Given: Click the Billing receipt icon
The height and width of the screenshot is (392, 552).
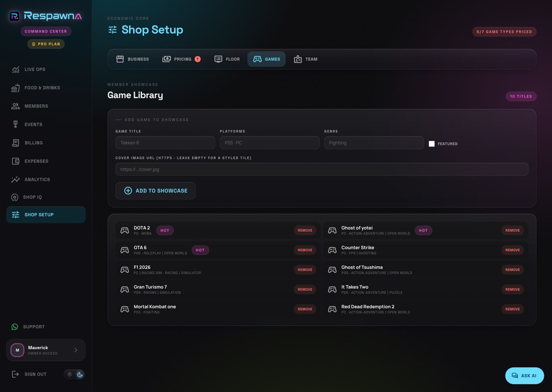Looking at the screenshot, I should click(15, 143).
